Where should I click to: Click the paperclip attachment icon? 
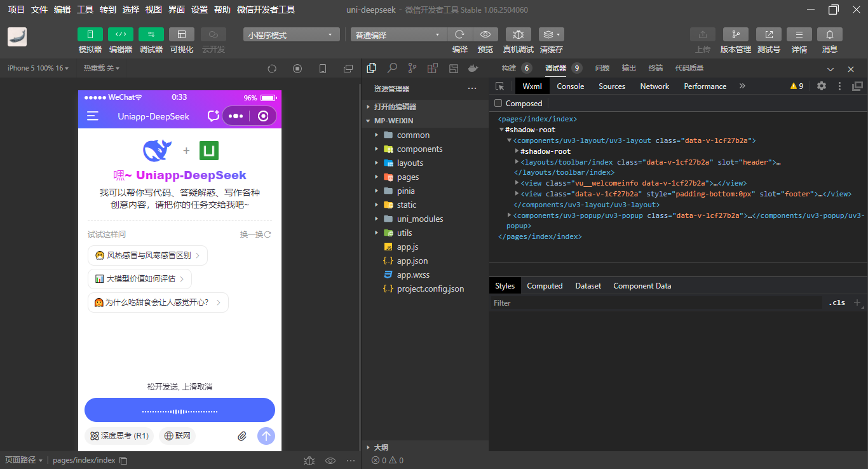(242, 436)
